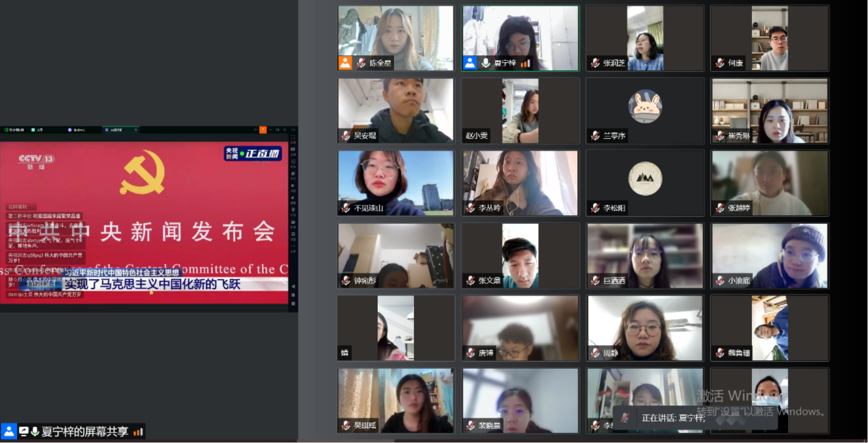The image size is (868, 443).
Task: Click the muted mic icon next to 何康
Action: pyautogui.click(x=720, y=63)
